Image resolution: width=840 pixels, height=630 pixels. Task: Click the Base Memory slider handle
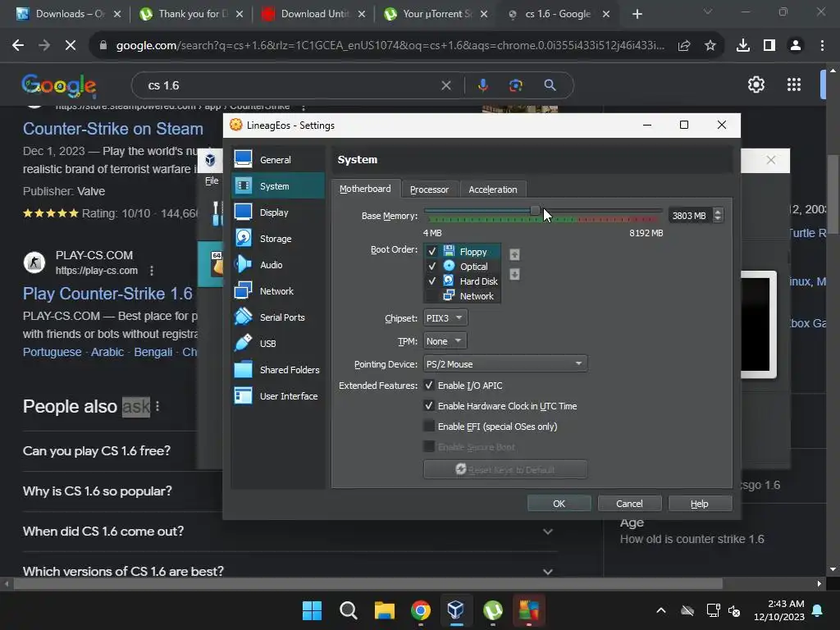[x=535, y=211]
